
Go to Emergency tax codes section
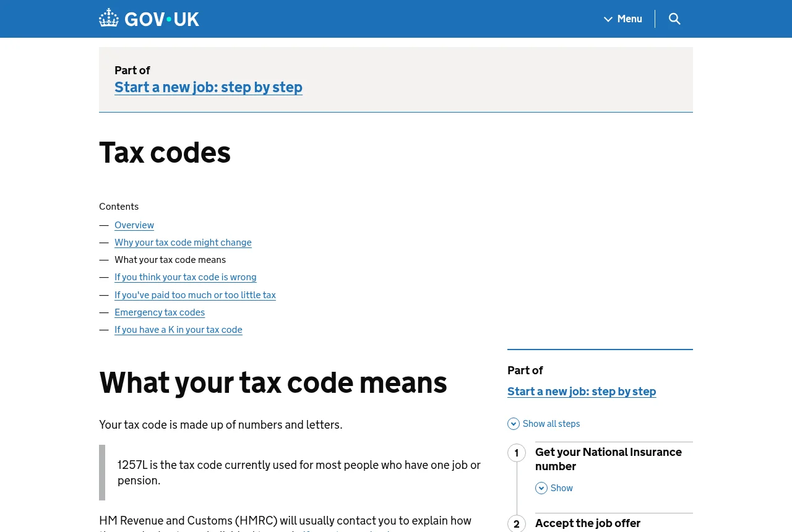point(160,312)
